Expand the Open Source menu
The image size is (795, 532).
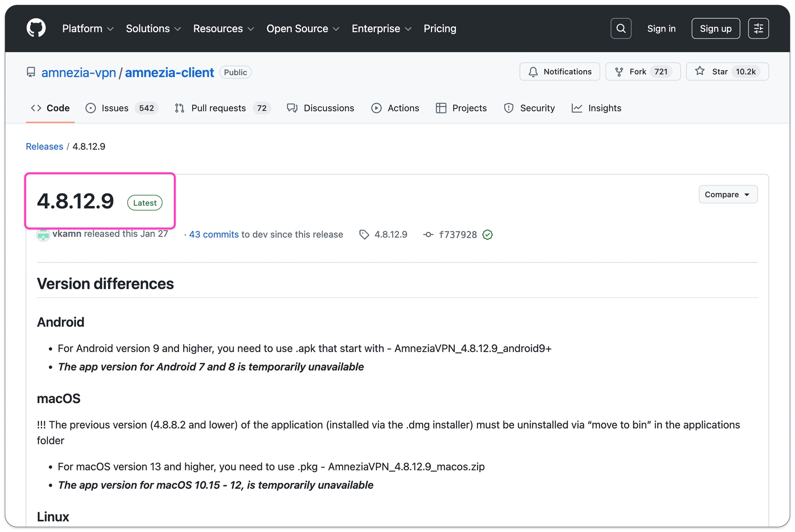(x=302, y=29)
